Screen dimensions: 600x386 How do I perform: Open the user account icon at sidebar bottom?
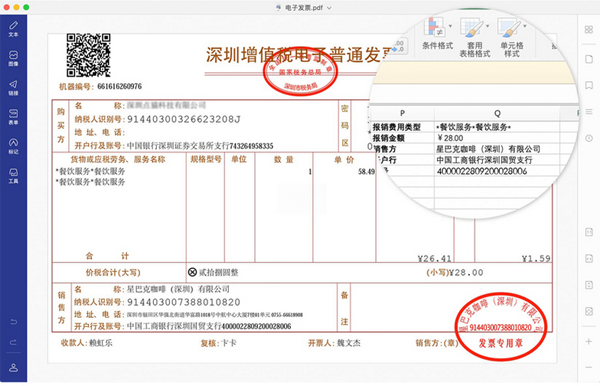click(13, 368)
